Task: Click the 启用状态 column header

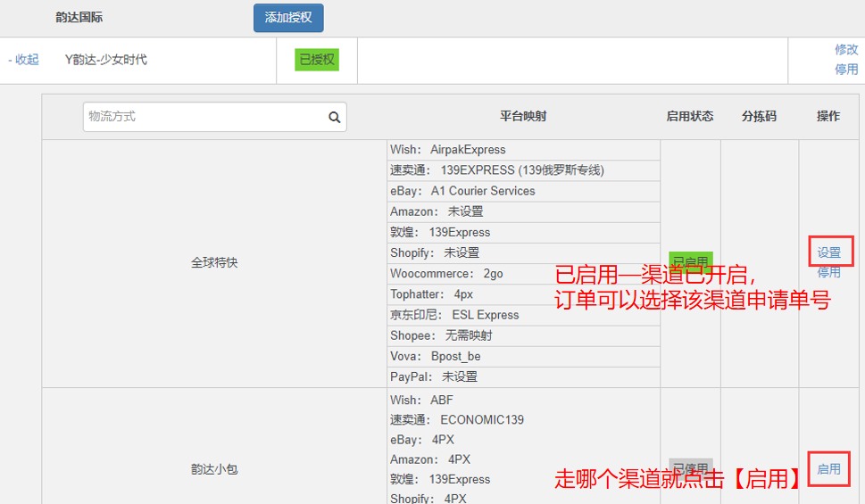Action: click(x=689, y=116)
